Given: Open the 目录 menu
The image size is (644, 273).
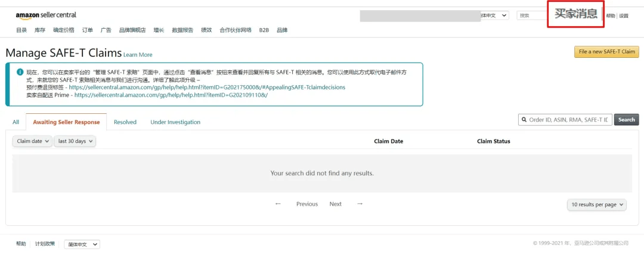Looking at the screenshot, I should (x=21, y=30).
